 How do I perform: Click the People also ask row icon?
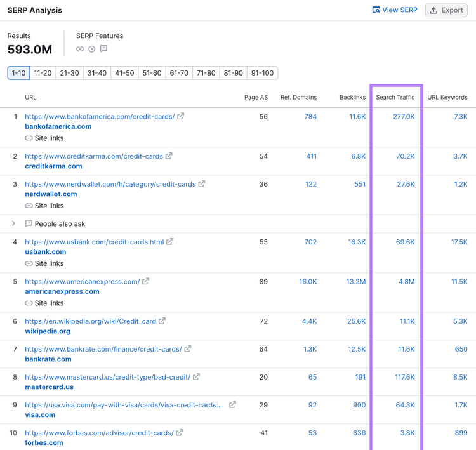(29, 223)
